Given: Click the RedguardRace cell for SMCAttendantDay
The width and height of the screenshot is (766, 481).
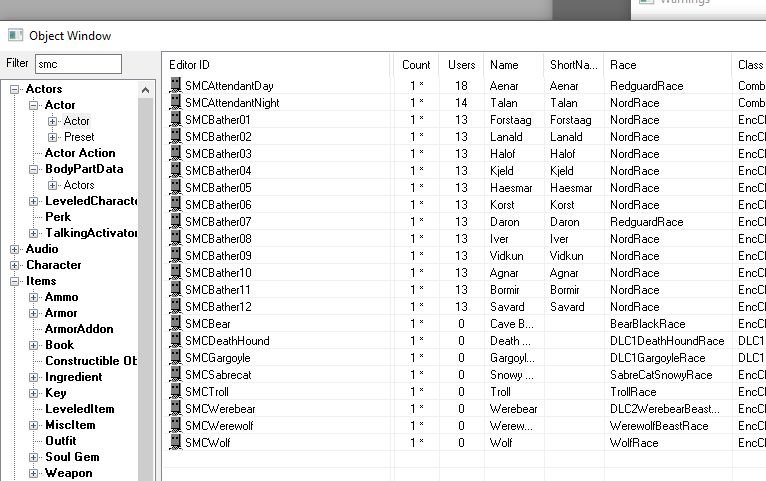Looking at the screenshot, I should click(x=646, y=86).
